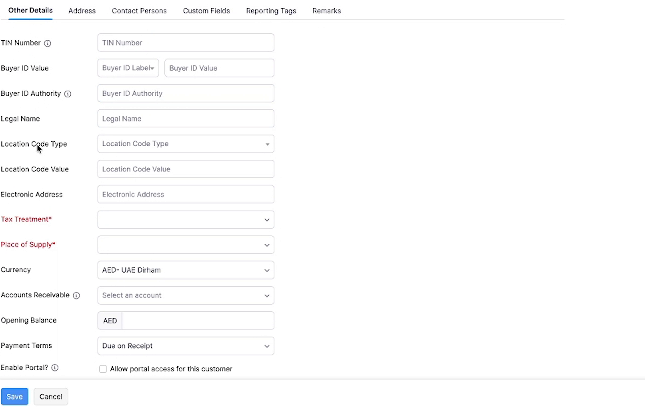Click the Legal Name label text
This screenshot has height=413, width=645.
pyautogui.click(x=20, y=118)
